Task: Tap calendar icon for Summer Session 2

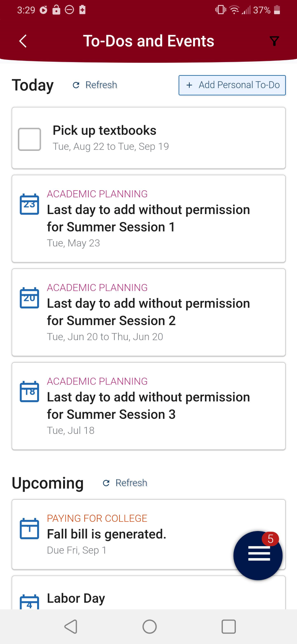Action: click(x=29, y=298)
